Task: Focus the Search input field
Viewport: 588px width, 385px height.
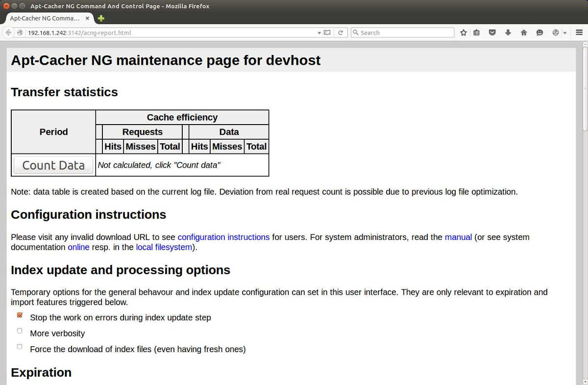Action: 403,33
